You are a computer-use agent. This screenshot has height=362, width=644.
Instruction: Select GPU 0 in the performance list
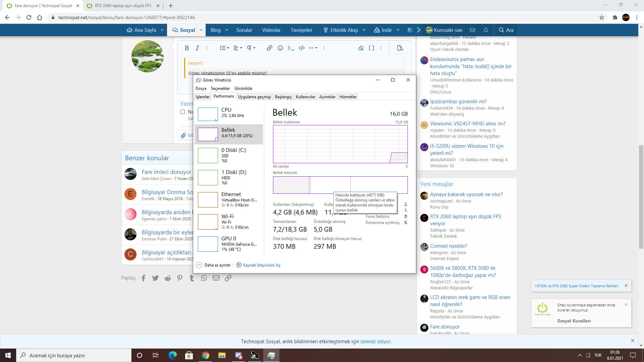click(229, 244)
